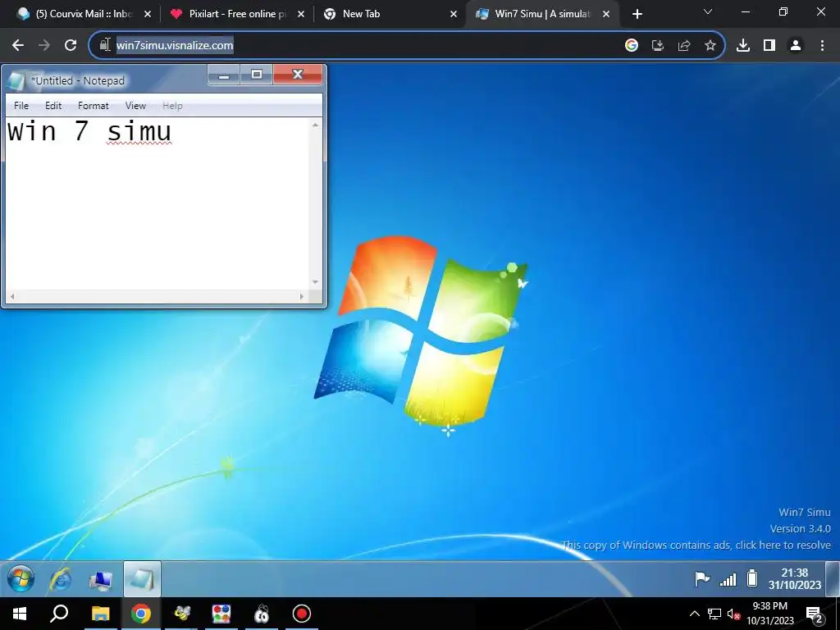Go forward in Chrome
840x630 pixels.
click(44, 46)
